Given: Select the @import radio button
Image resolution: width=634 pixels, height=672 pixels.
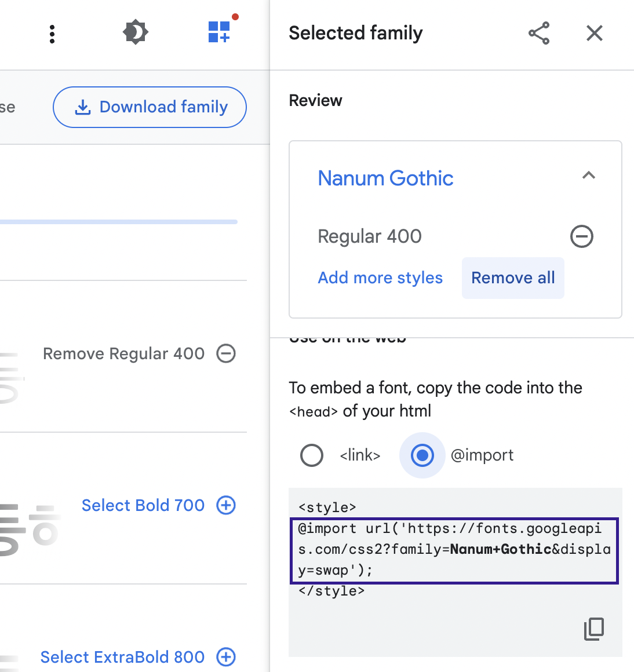Looking at the screenshot, I should pyautogui.click(x=422, y=455).
